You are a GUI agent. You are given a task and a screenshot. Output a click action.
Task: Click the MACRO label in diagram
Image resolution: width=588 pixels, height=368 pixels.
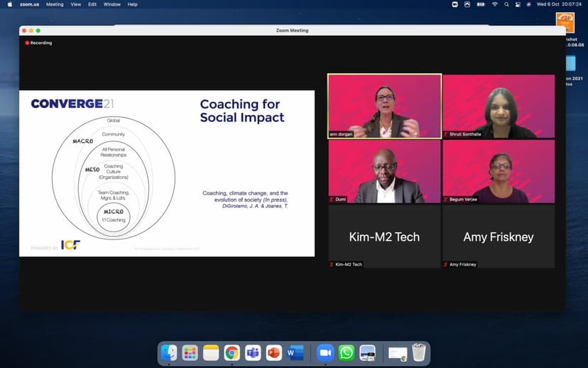(83, 141)
